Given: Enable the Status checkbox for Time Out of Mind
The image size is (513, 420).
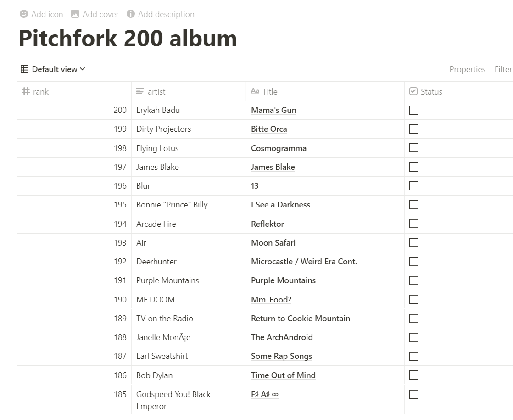Looking at the screenshot, I should click(x=414, y=375).
